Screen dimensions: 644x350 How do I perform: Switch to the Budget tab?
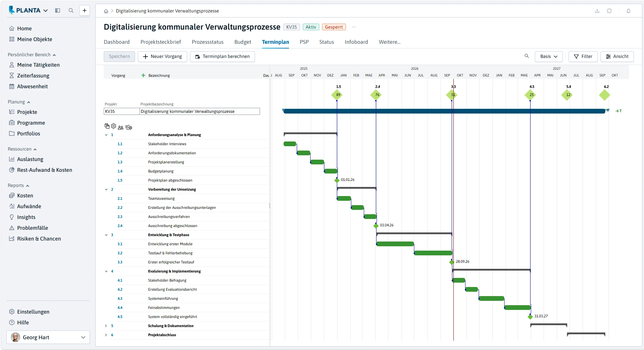(x=243, y=42)
